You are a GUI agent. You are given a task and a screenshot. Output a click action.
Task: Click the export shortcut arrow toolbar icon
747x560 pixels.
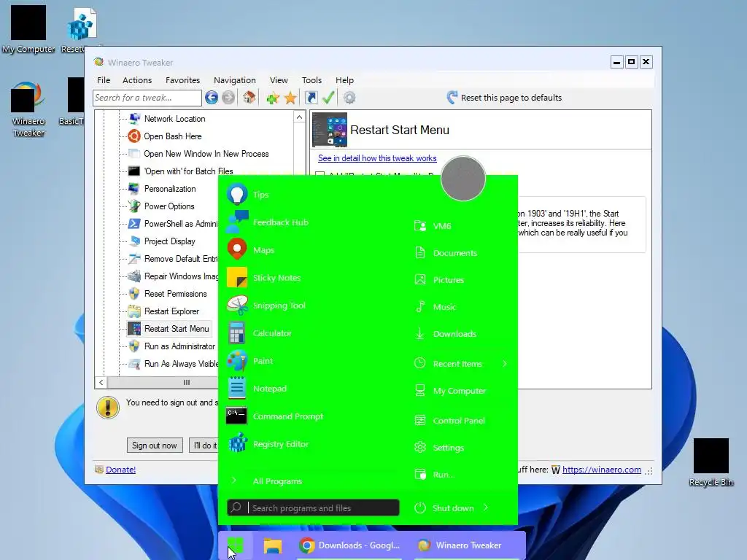(311, 98)
